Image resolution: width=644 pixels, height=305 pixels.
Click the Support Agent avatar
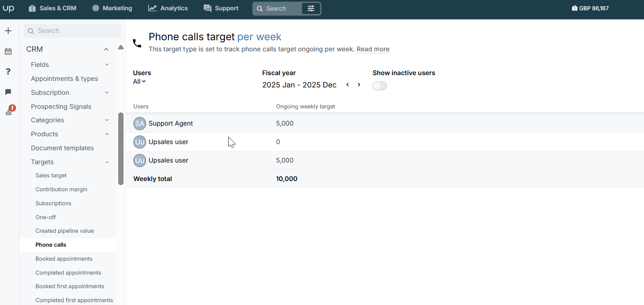click(x=140, y=124)
